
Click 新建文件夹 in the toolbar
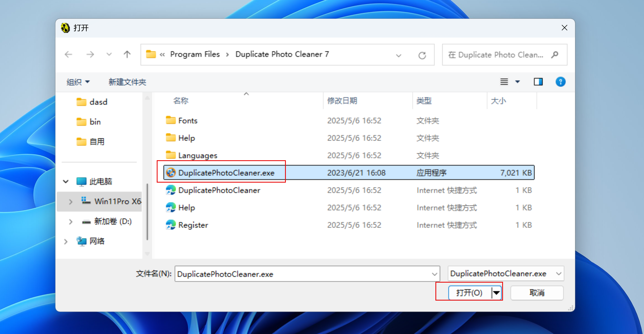pos(127,82)
